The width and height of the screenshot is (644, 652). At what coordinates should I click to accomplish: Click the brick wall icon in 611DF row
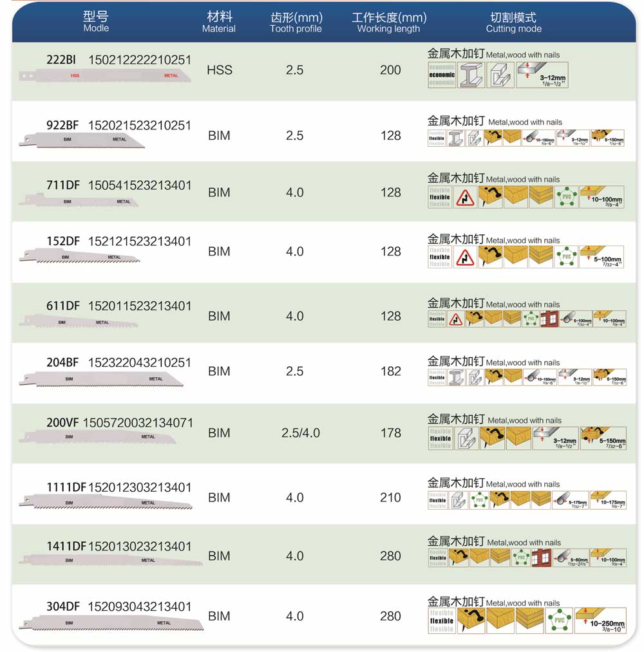(x=549, y=319)
